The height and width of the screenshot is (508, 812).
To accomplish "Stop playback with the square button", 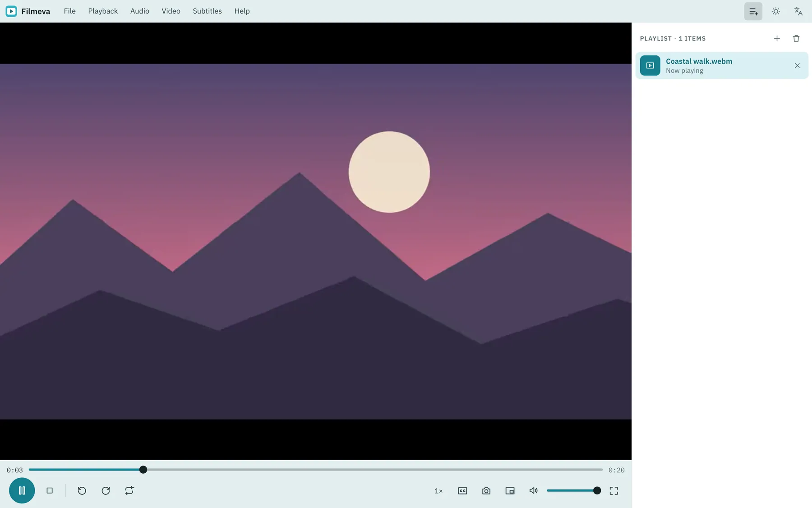I will click(x=50, y=490).
